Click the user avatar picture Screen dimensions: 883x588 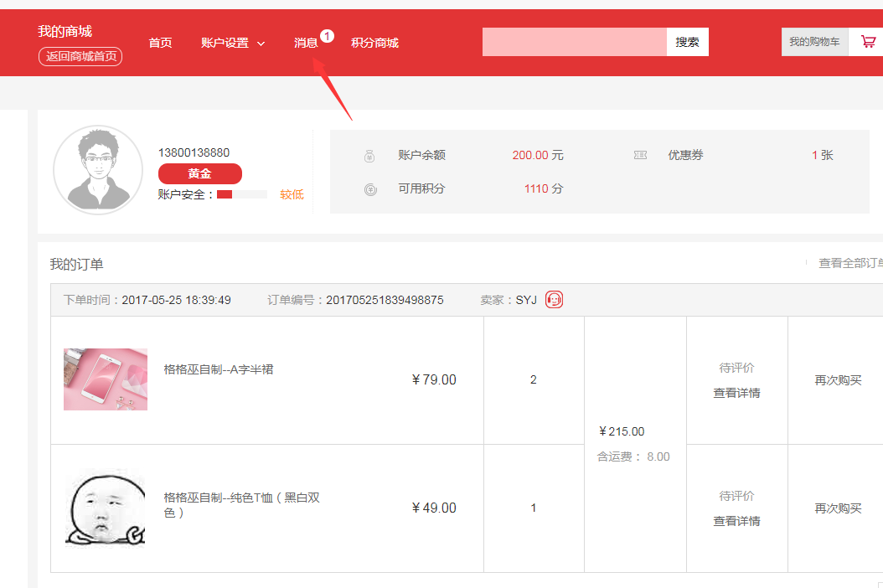(x=98, y=170)
